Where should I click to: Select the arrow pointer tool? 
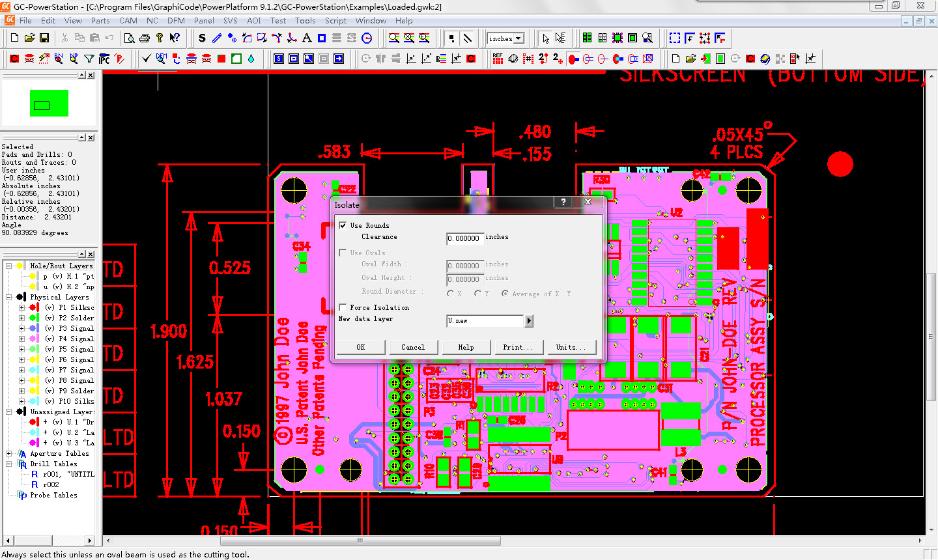(x=546, y=38)
